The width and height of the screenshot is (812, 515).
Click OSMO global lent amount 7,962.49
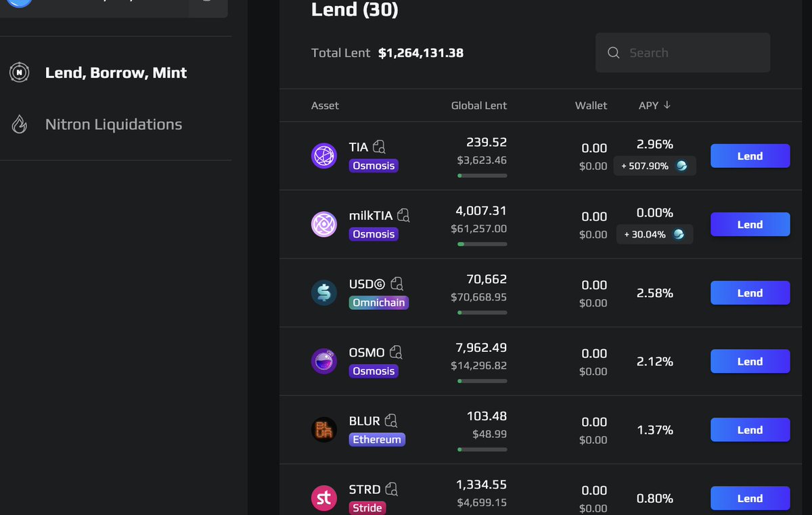coord(481,347)
